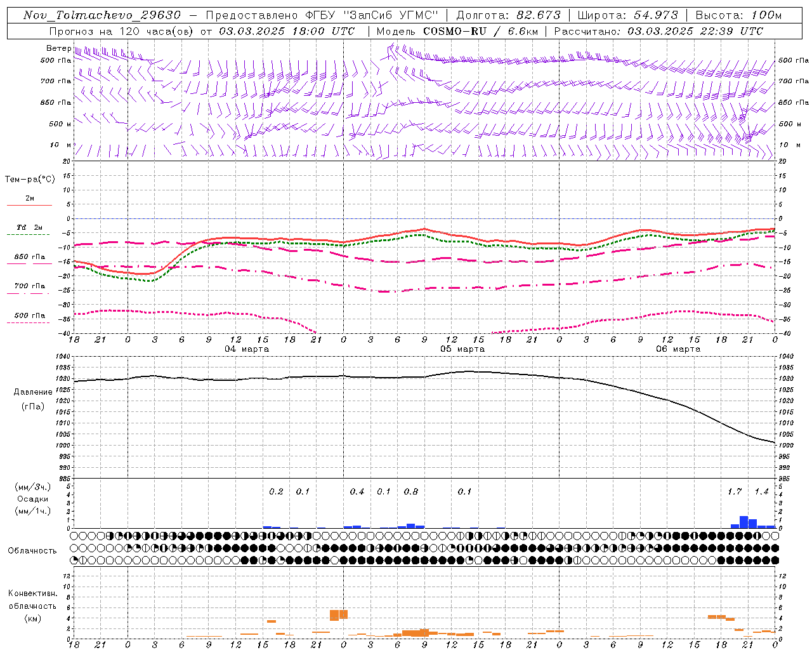Click the (мм/3ч.) units label
Viewport: 812px width, 650px height.
click(x=33, y=487)
